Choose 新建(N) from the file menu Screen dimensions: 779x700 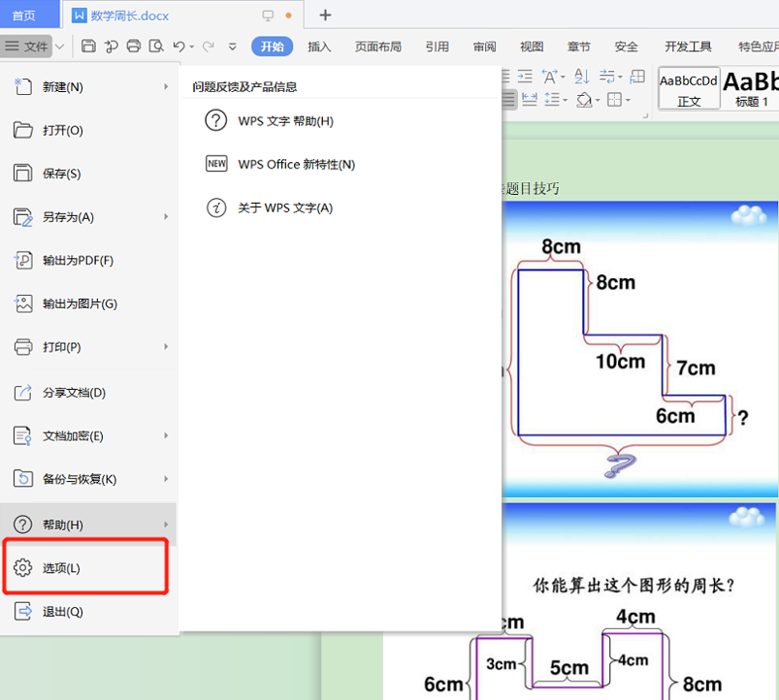pyautogui.click(x=89, y=87)
